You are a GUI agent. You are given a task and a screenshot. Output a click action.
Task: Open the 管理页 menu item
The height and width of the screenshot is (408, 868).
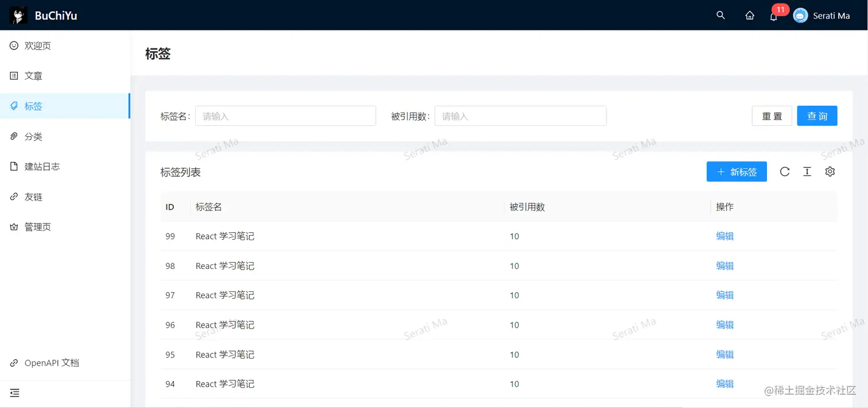[x=65, y=227]
